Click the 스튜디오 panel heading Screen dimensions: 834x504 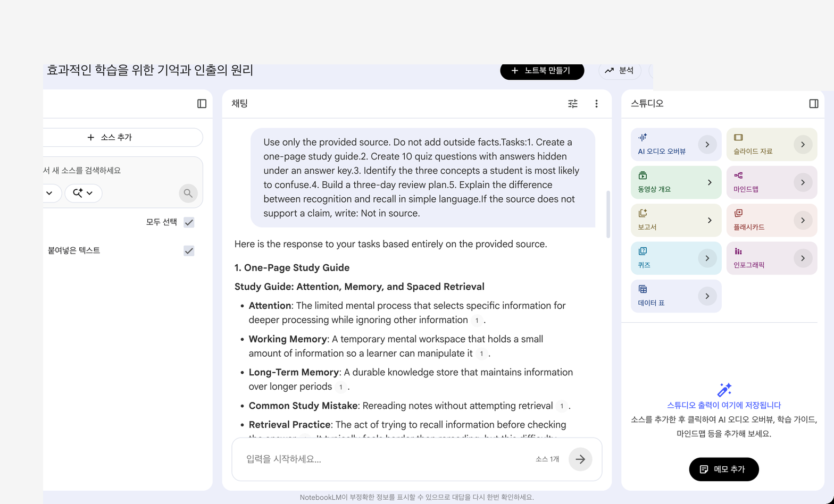[647, 104]
